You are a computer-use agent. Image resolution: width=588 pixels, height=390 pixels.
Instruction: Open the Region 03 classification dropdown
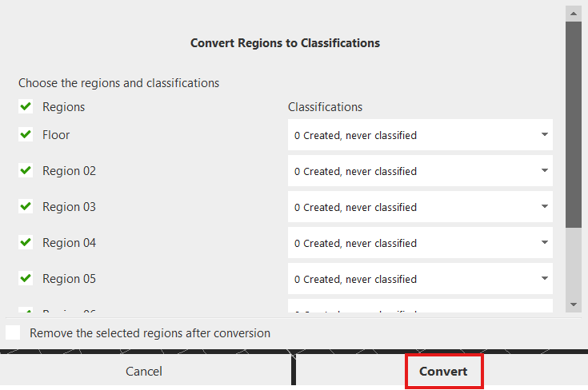pos(420,207)
